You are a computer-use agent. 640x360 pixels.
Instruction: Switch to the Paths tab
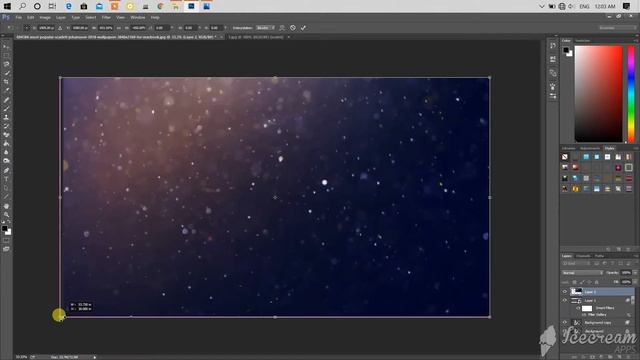[x=599, y=256]
